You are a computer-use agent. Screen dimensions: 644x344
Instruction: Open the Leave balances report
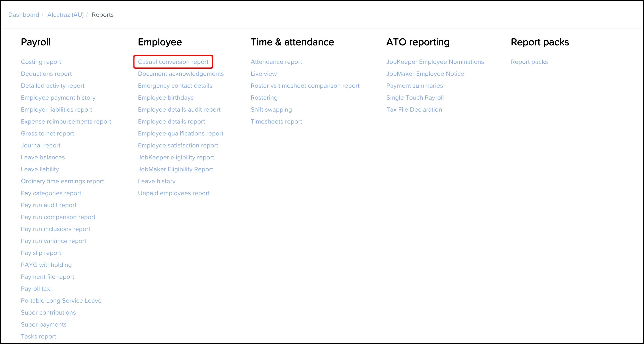pos(42,157)
